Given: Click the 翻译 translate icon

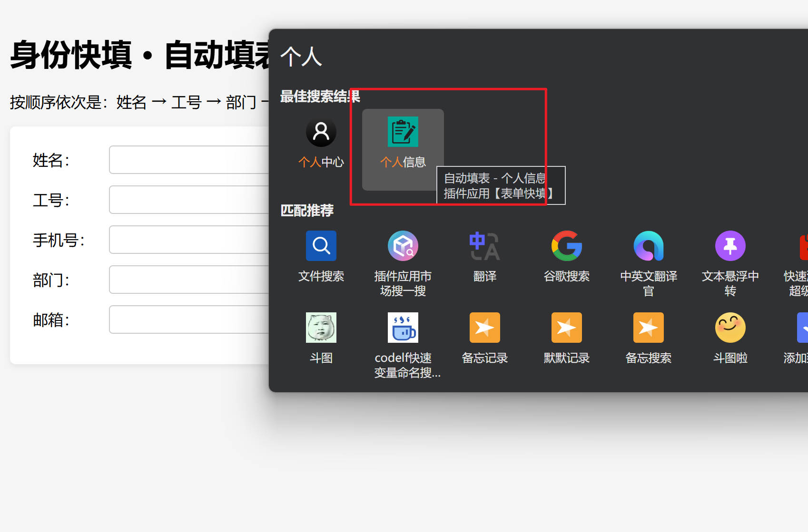Looking at the screenshot, I should [x=484, y=246].
